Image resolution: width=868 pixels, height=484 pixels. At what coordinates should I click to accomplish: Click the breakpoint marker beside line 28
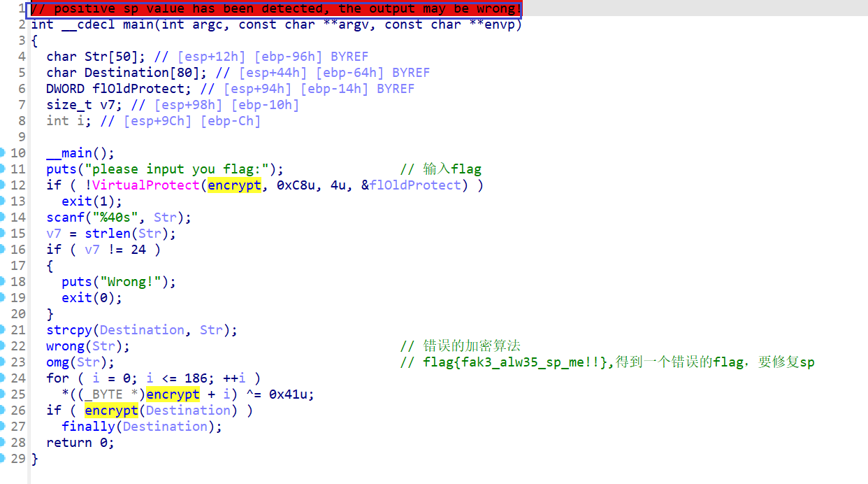pos(3,443)
